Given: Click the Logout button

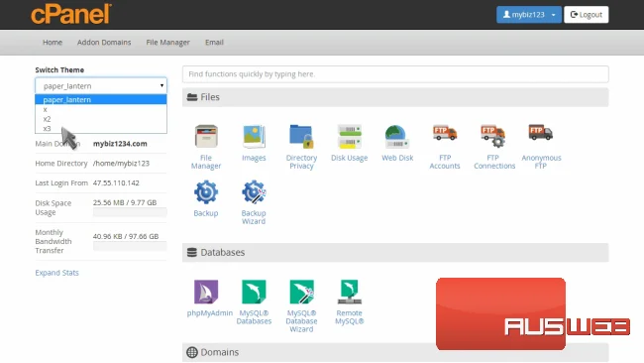Looking at the screenshot, I should [587, 15].
